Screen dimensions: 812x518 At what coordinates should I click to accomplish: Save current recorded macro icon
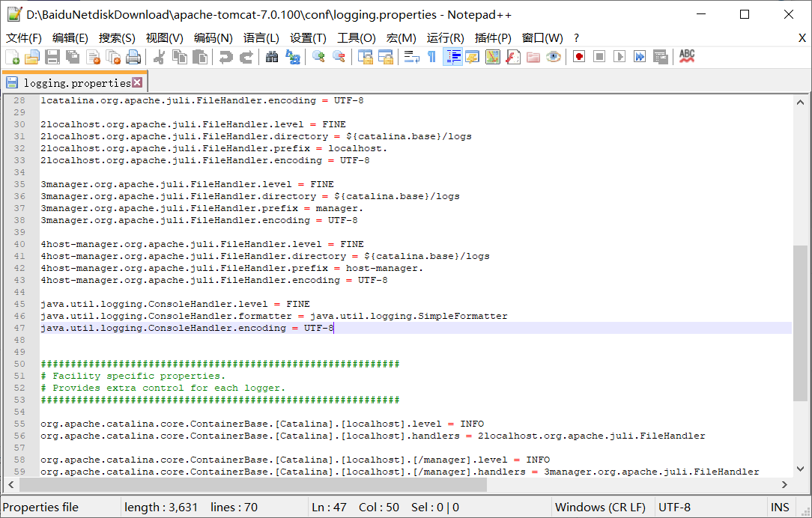click(660, 57)
